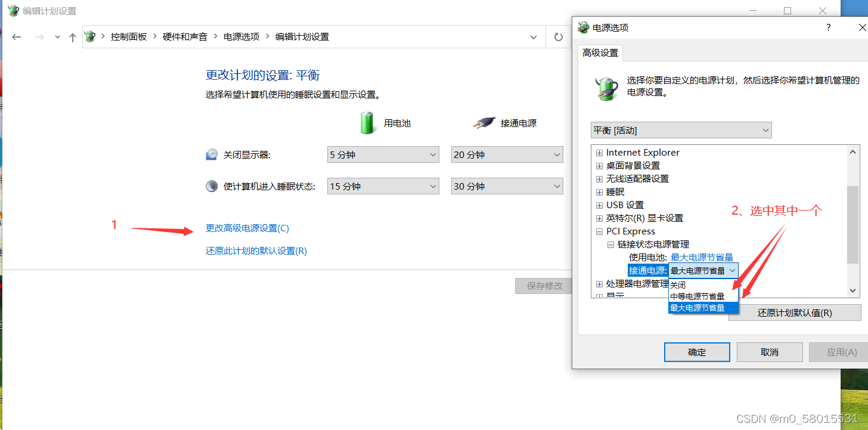Expand the 处理器电源管理 node
Screen dimensions: 868x430
point(600,284)
